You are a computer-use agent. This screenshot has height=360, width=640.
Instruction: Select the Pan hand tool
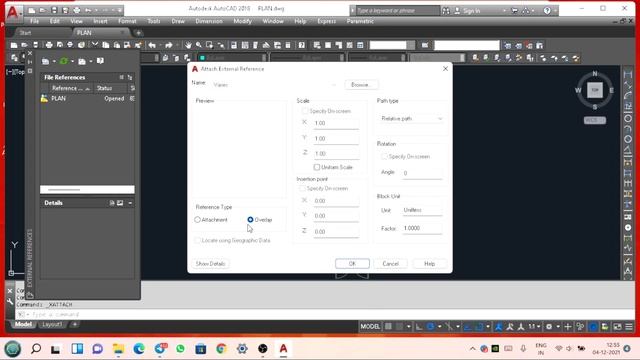coord(188,45)
